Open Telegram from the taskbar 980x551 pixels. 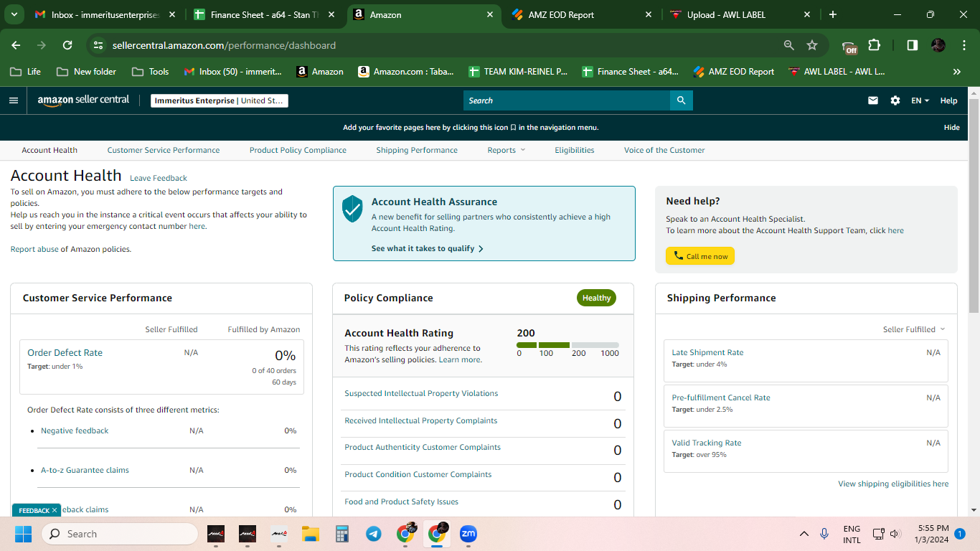coord(374,534)
